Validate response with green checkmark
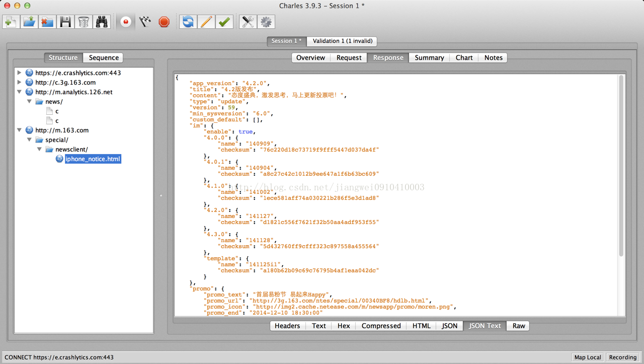Viewport: 644px width, 364px height. pyautogui.click(x=224, y=22)
